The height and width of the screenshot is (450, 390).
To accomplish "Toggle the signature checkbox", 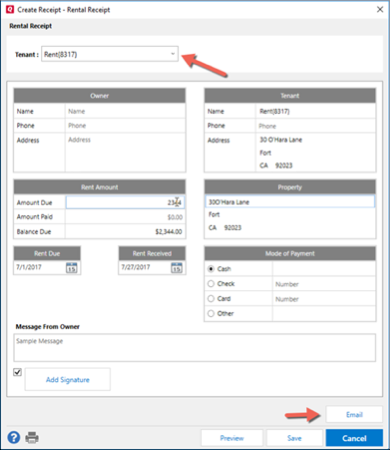I will pos(17,372).
